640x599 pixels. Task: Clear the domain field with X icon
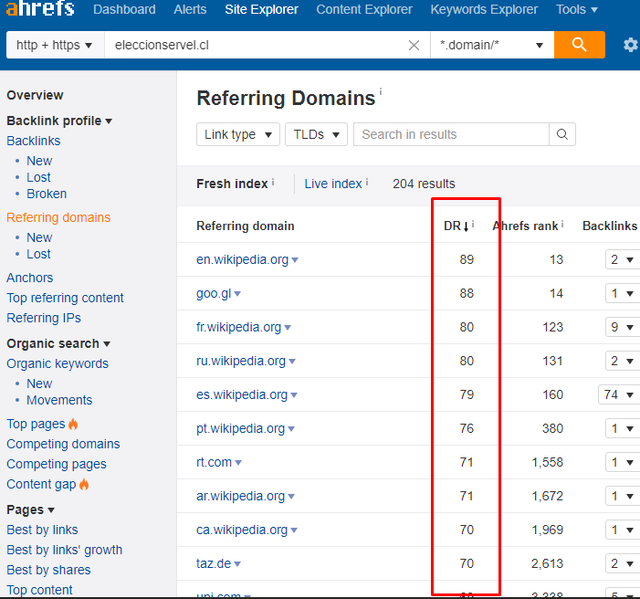coord(414,45)
